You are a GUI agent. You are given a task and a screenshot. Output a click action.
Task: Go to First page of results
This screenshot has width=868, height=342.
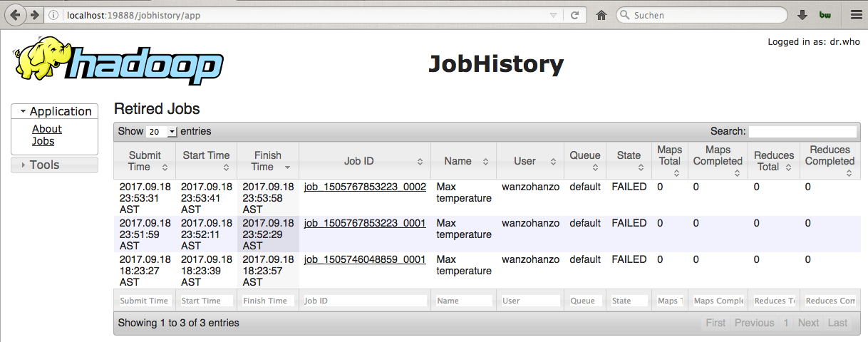(715, 323)
